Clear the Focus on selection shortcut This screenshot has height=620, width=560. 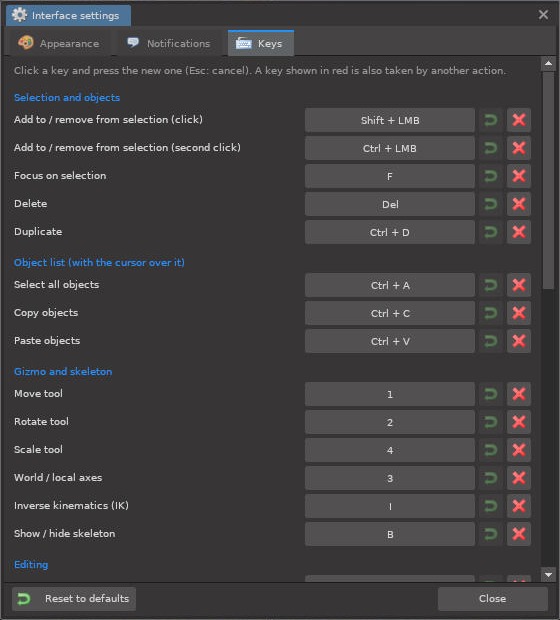click(x=519, y=176)
